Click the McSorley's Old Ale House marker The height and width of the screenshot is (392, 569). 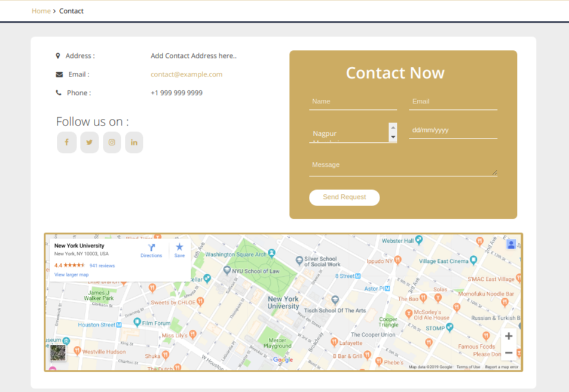click(409, 313)
